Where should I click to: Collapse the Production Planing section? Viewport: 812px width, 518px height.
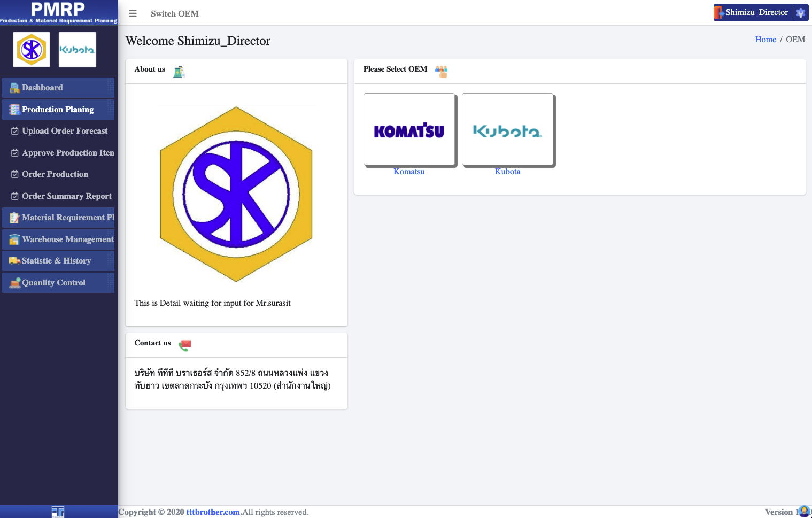(x=58, y=110)
